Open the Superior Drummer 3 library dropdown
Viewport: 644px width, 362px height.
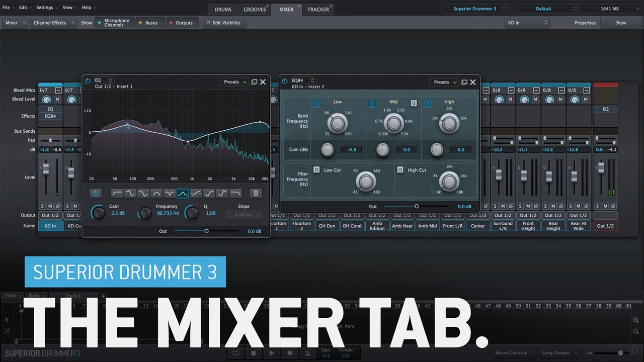pyautogui.click(x=476, y=9)
